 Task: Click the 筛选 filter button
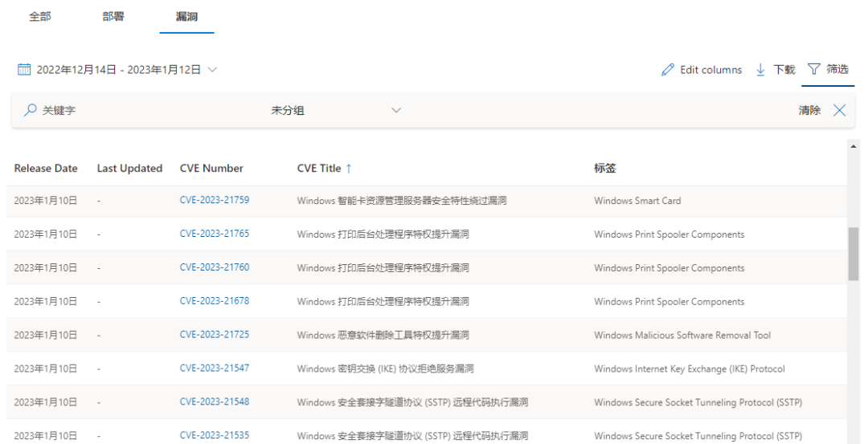[828, 69]
